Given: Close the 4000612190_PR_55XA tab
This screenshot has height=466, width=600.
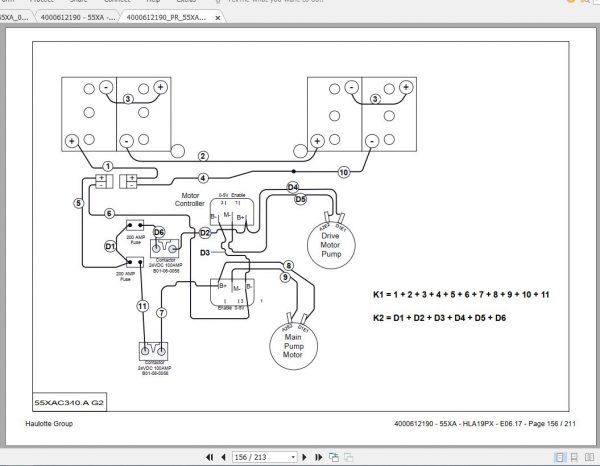Looking at the screenshot, I should [x=218, y=18].
